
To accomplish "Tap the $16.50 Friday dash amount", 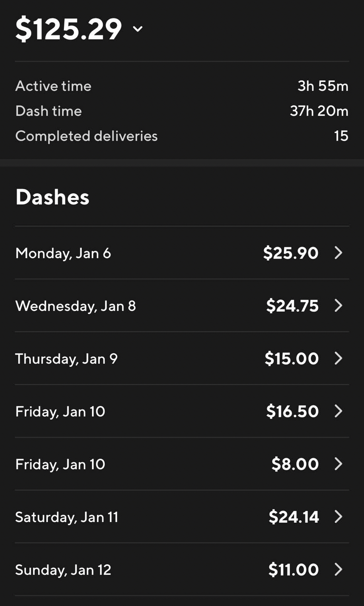I will (x=292, y=411).
